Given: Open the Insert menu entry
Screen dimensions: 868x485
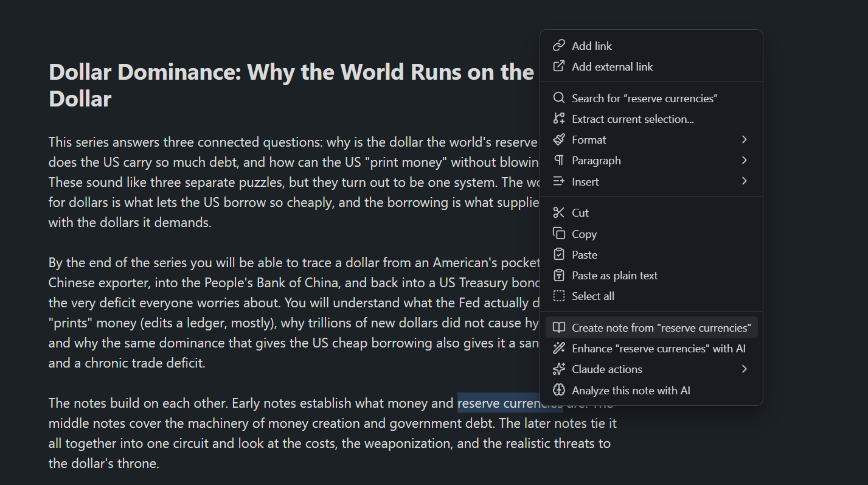Looking at the screenshot, I should tap(651, 181).
